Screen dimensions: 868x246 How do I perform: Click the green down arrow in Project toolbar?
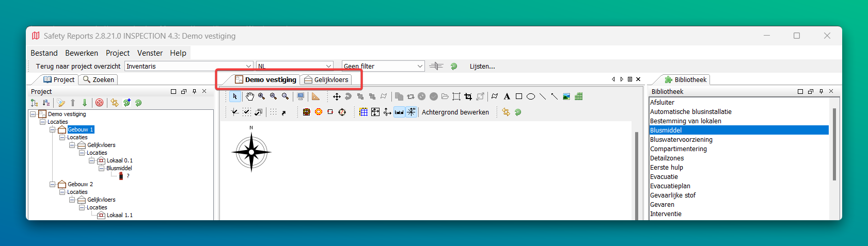pos(85,103)
